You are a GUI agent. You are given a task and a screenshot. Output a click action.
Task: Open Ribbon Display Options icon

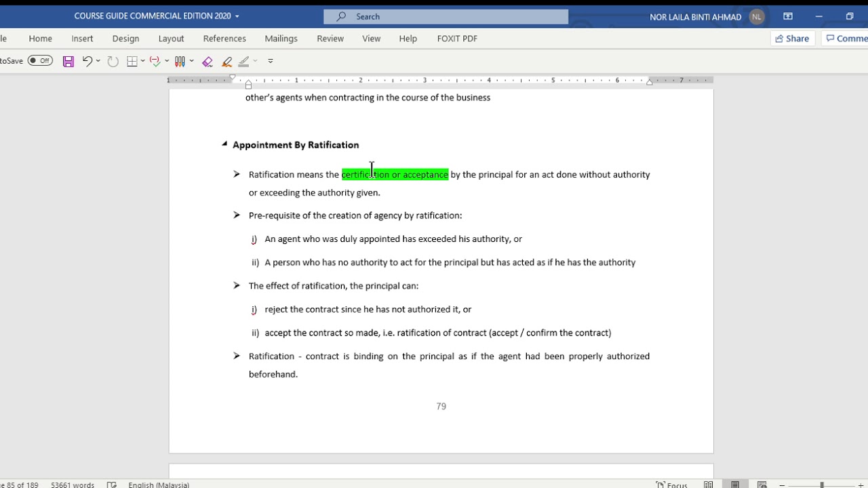[788, 16]
